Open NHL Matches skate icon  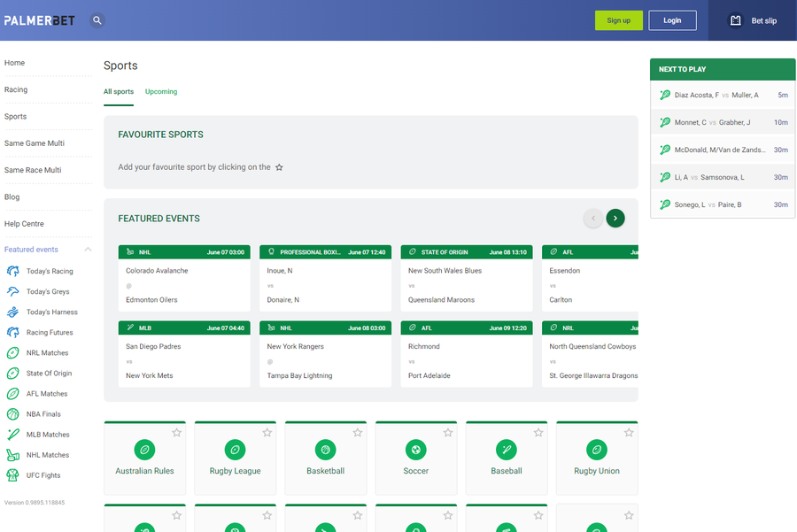[12, 455]
